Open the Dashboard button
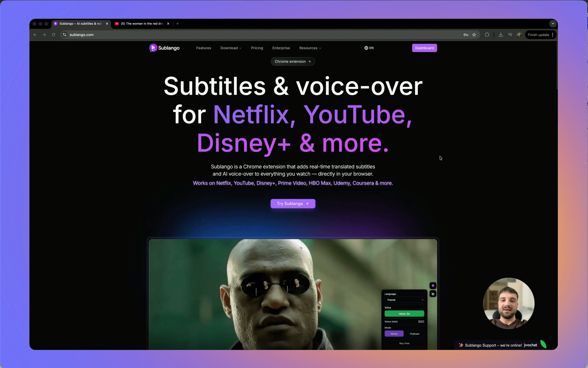Image resolution: width=588 pixels, height=368 pixels. point(424,48)
